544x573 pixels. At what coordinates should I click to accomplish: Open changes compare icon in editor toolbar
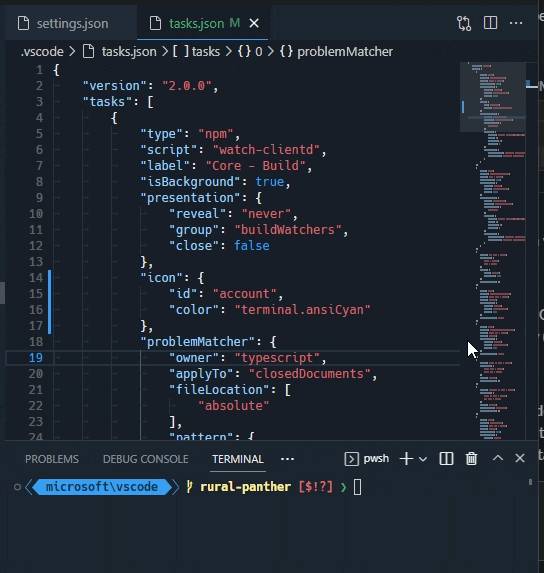(464, 23)
